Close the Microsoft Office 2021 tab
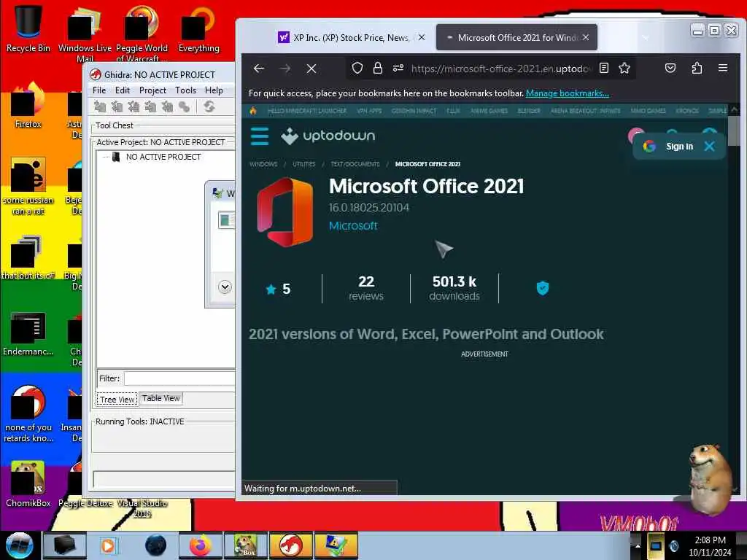The height and width of the screenshot is (560, 747). 586,37
